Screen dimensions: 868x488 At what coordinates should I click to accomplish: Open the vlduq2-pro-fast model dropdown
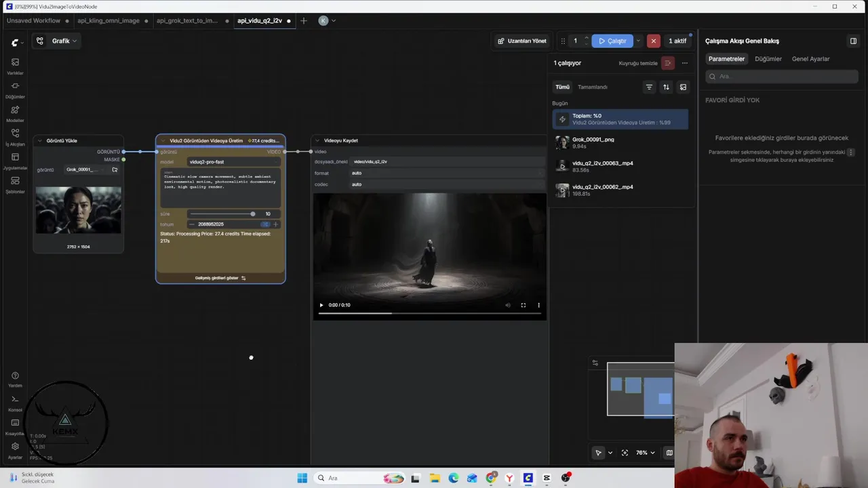(234, 162)
